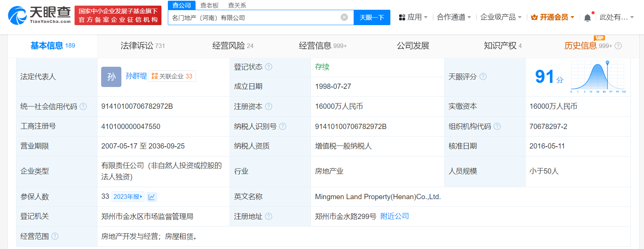This screenshot has height=249, width=644.
Task: Click the 成立日期 value 1998-07-27
Action: click(x=333, y=87)
